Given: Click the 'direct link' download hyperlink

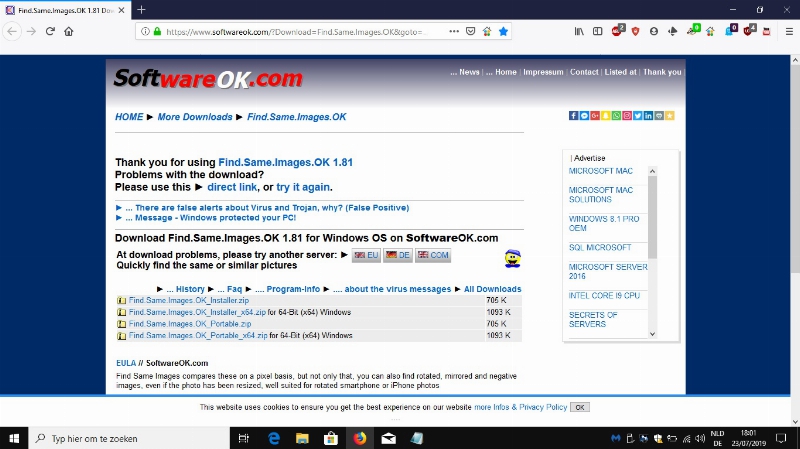Looking at the screenshot, I should pyautogui.click(x=232, y=187).
